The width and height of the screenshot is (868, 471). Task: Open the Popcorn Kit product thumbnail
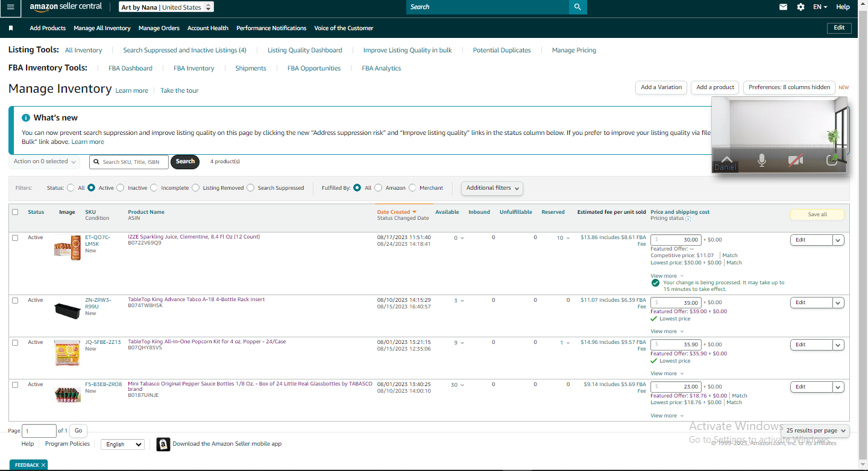pyautogui.click(x=67, y=352)
